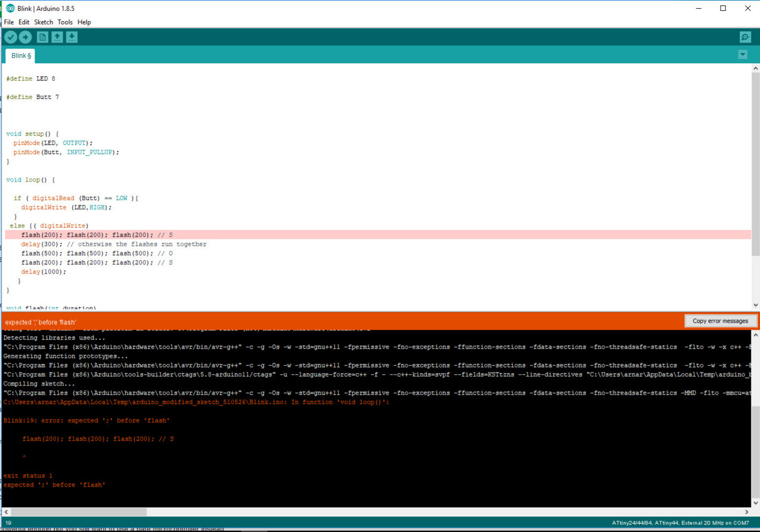The width and height of the screenshot is (760, 532).
Task: Click the 'delay(300);' comment line
Action: [114, 244]
